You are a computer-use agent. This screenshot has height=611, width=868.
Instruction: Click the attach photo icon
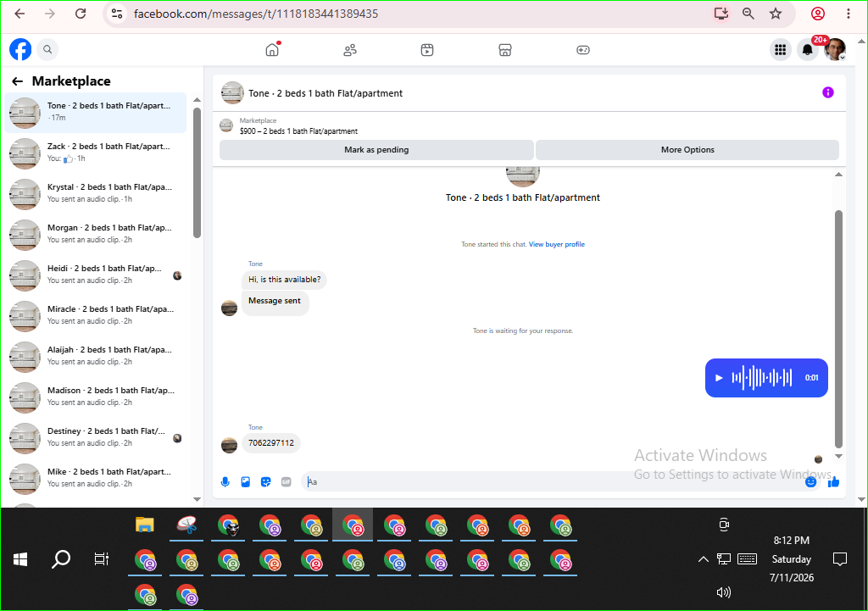coord(246,482)
